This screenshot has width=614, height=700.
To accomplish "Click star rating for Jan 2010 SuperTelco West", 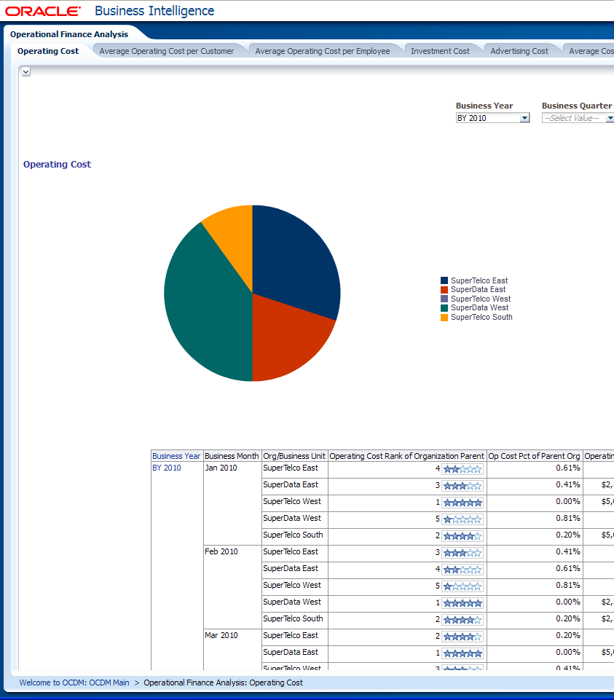I will [463, 503].
